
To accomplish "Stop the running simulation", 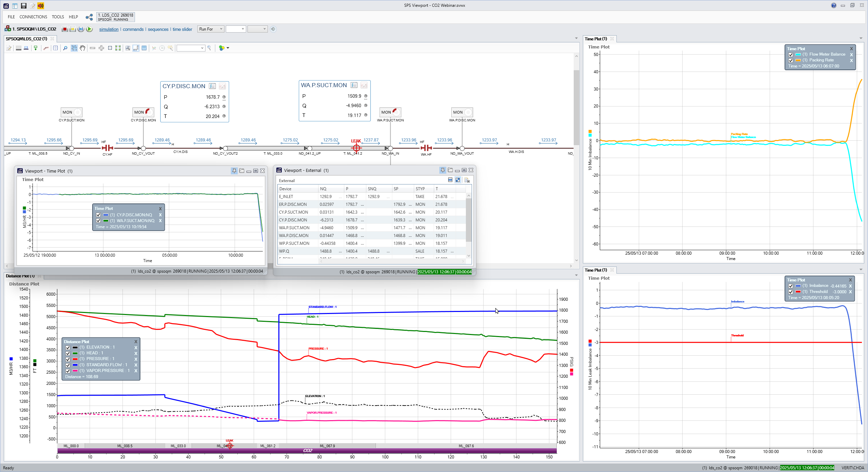I will [x=64, y=29].
